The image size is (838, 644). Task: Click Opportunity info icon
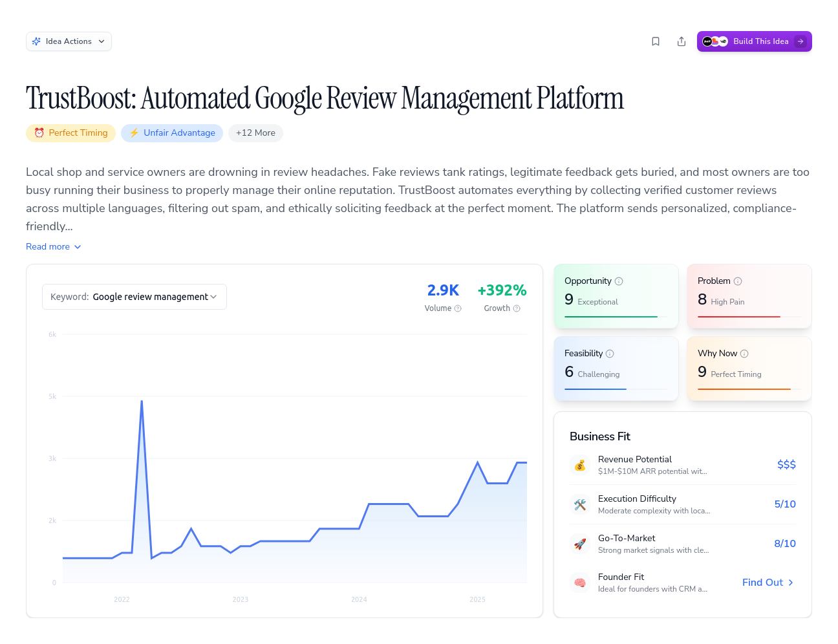point(619,281)
